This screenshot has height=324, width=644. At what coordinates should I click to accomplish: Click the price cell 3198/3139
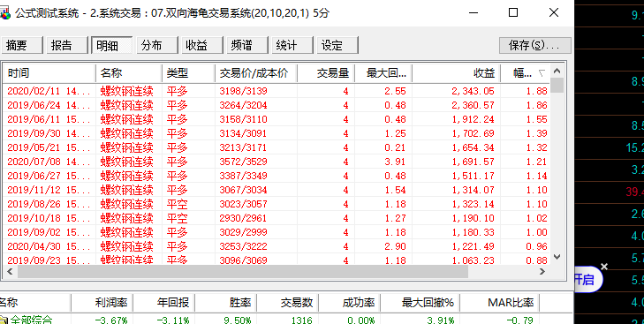click(x=243, y=91)
